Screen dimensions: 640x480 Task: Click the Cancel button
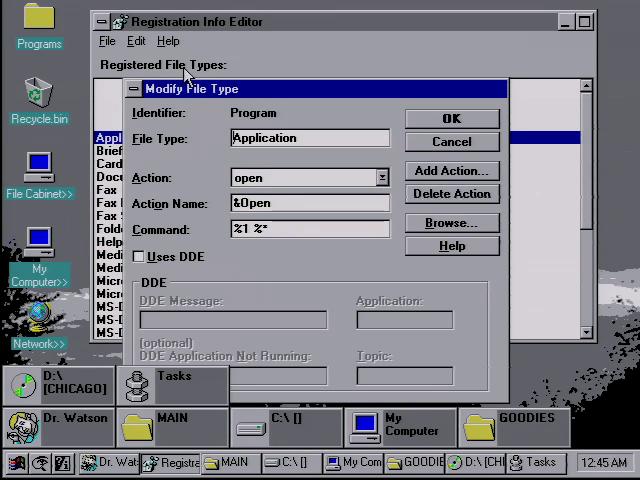click(x=452, y=142)
